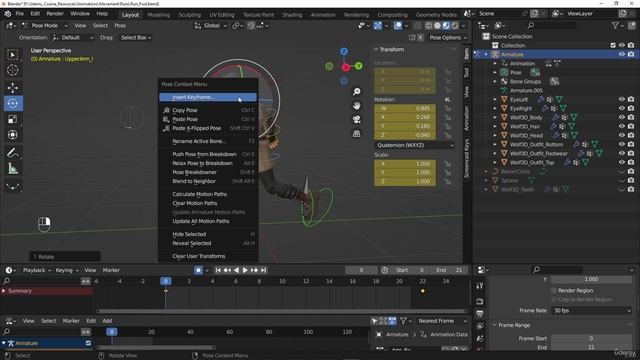Click the Z axis gizmo ball

point(344,51)
